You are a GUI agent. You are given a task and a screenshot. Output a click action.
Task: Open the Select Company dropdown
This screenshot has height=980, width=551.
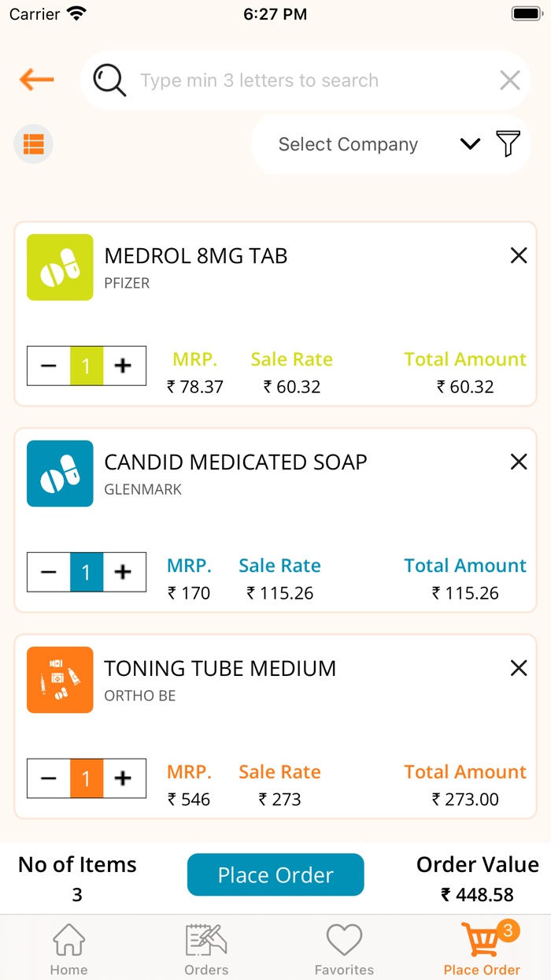[348, 144]
